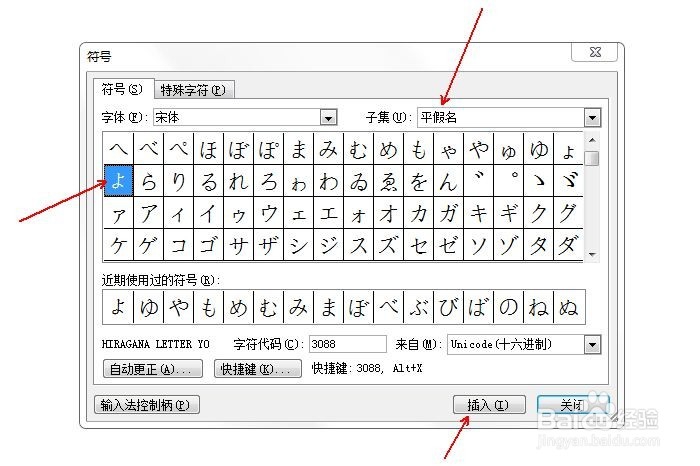
Task: Open the 特殊字符(P) tab
Action: 193,90
